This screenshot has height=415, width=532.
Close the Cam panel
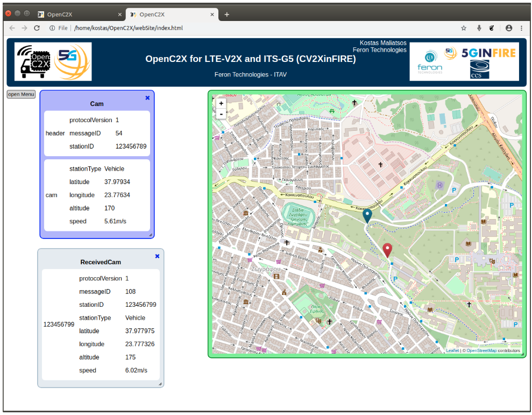pyautogui.click(x=147, y=98)
